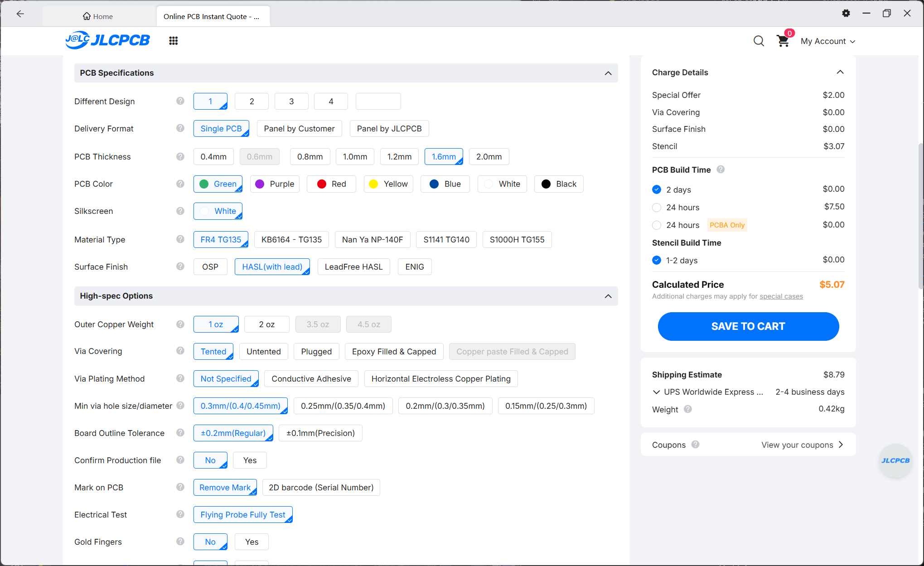This screenshot has width=924, height=566.
Task: Click help icon beside Gold Fingers
Action: click(180, 542)
